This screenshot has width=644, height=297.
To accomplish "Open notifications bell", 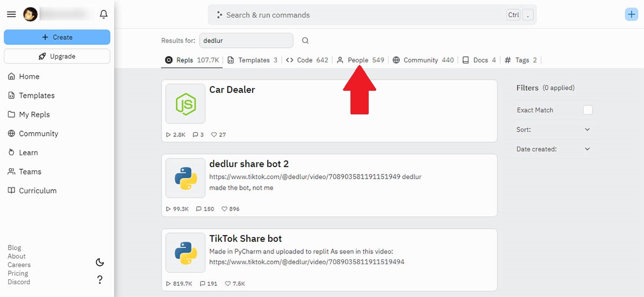I will click(x=104, y=15).
